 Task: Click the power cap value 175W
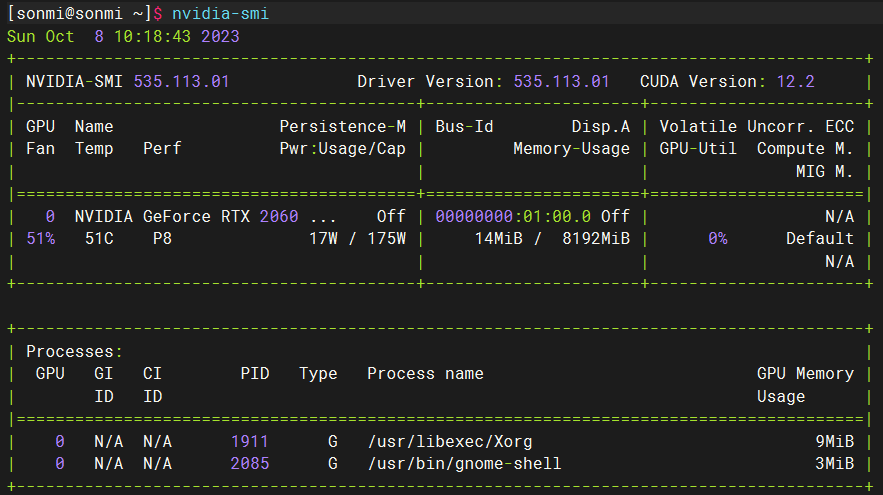(386, 239)
